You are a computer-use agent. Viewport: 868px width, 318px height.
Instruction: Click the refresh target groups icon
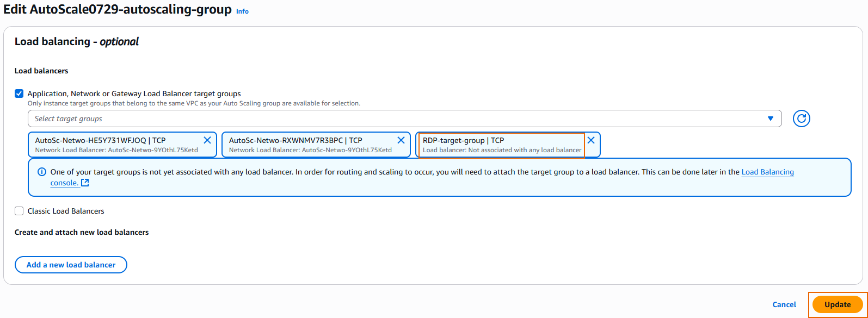pyautogui.click(x=801, y=119)
